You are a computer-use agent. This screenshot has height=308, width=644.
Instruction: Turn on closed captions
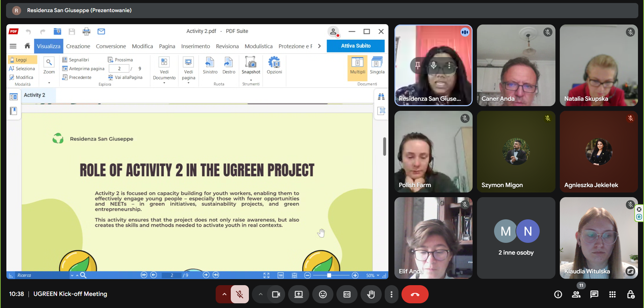tap(347, 295)
